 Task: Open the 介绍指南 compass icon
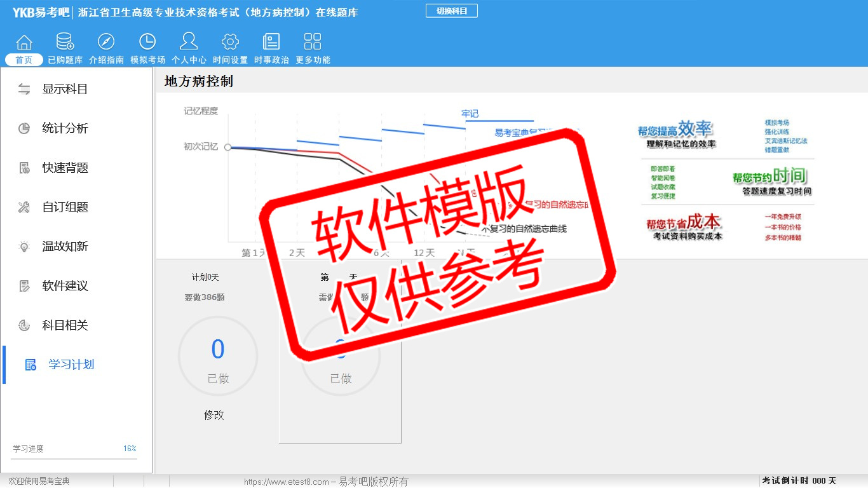(x=106, y=42)
